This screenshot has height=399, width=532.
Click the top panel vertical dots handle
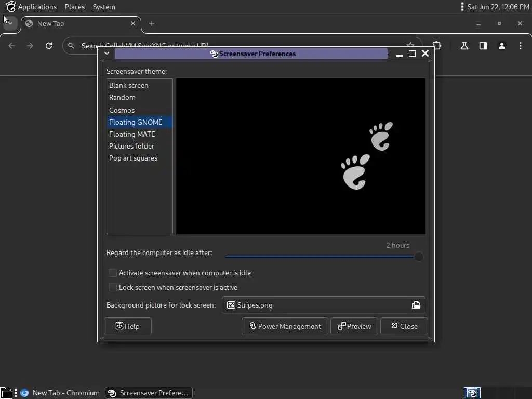462,7
